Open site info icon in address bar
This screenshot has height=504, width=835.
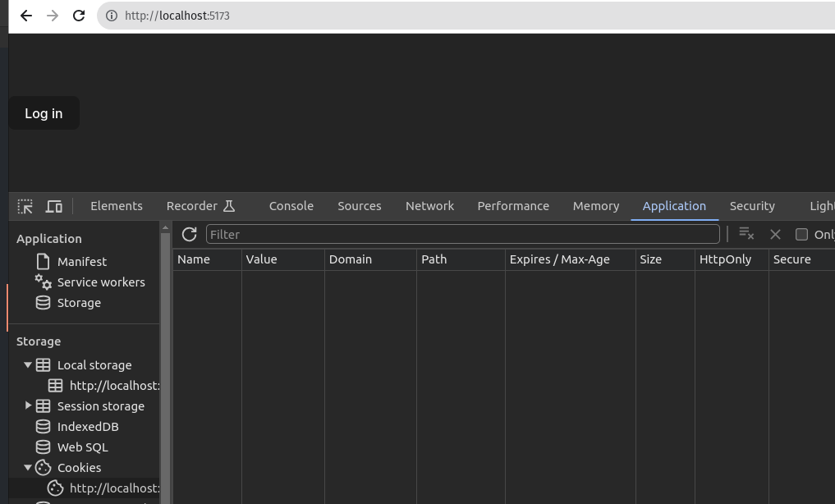click(x=112, y=16)
